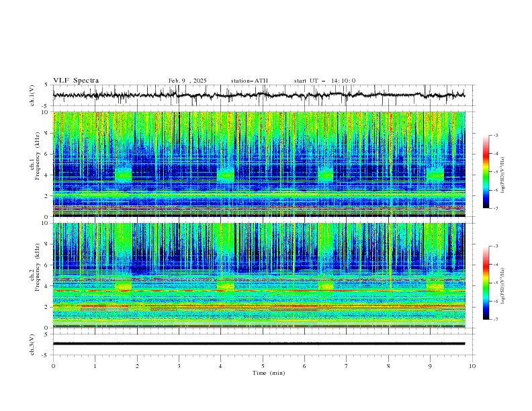
Task: Click the "Time (min)" x-axis label
Action: click(x=269, y=373)
